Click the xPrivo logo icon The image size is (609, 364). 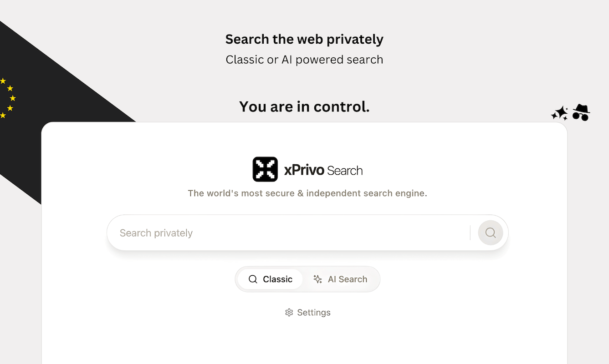[265, 169]
